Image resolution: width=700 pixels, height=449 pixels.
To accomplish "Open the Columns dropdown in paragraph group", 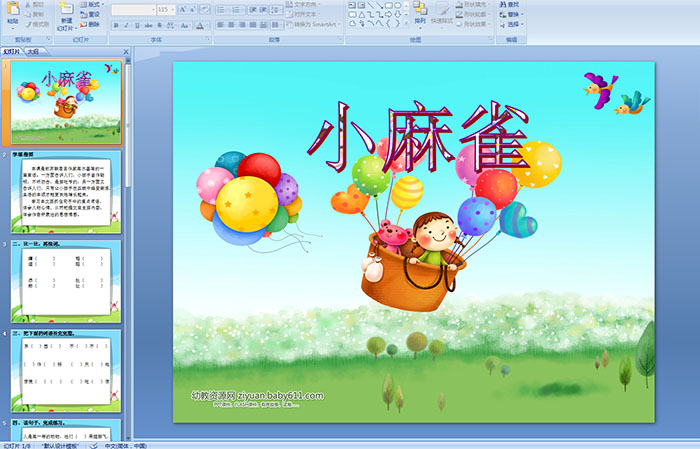I will 277,25.
